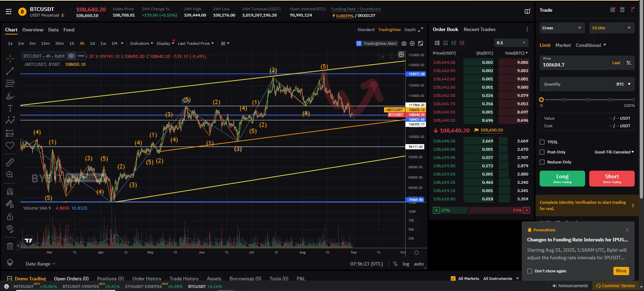Click More in the Promotions popup
Image resolution: width=644 pixels, height=291 pixels.
(621, 271)
